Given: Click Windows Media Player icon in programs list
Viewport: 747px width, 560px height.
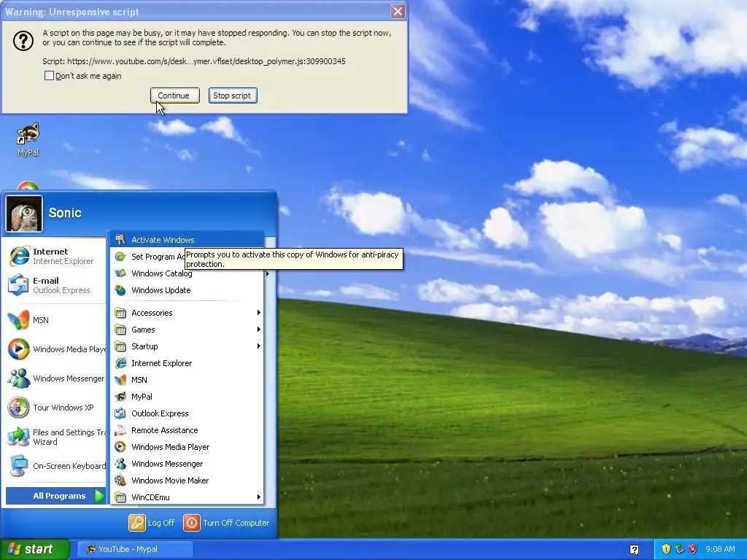Looking at the screenshot, I should tap(120, 447).
